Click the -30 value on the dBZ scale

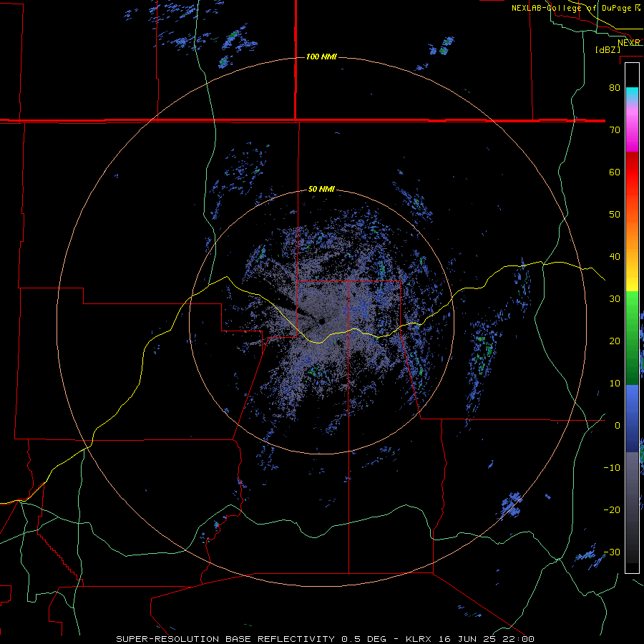click(612, 552)
